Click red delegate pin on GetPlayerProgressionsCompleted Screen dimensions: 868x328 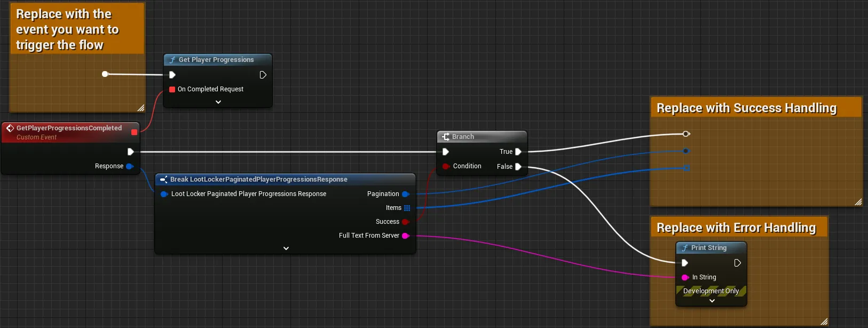click(x=134, y=132)
